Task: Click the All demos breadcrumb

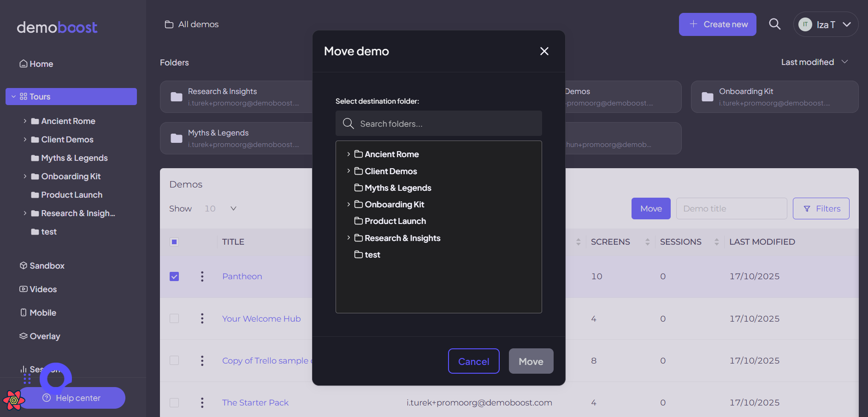Action: (x=192, y=24)
